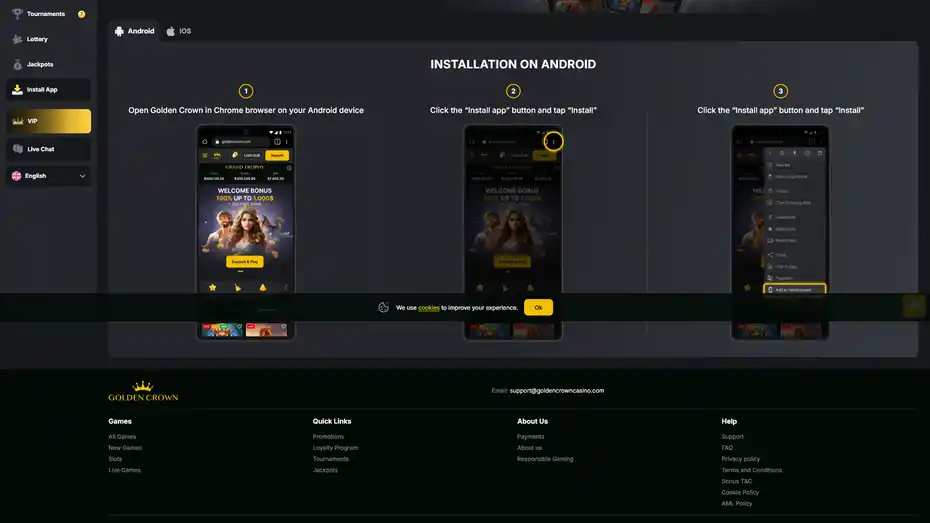The height and width of the screenshot is (523, 930).
Task: Switch to the iOS tab
Action: (179, 31)
